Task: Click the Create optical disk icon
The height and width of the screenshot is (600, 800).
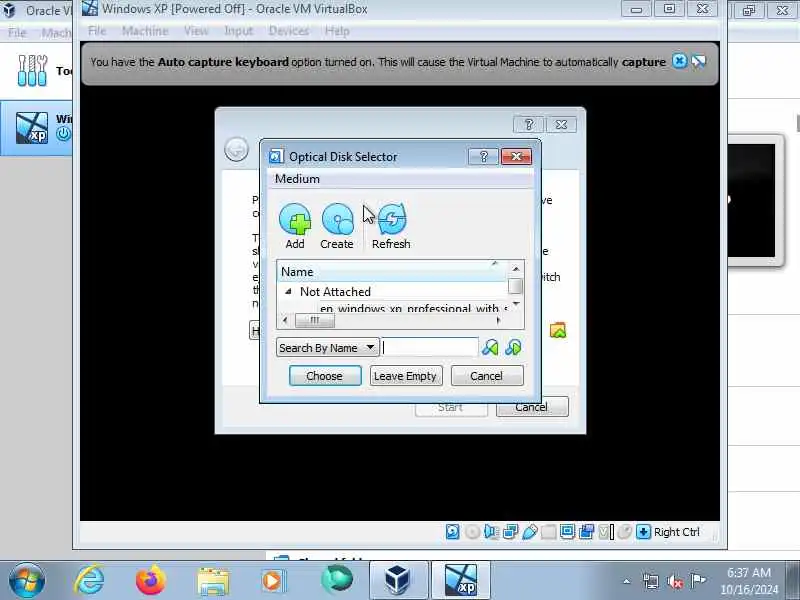Action: coord(337,219)
